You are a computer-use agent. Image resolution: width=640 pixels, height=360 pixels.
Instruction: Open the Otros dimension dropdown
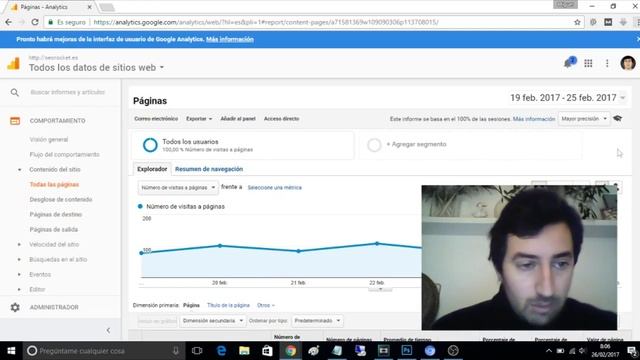(266, 305)
